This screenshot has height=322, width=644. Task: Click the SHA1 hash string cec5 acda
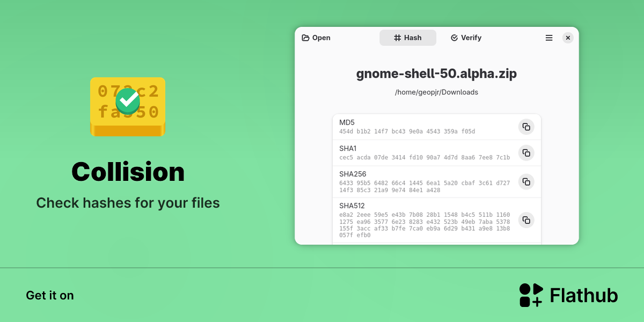coord(425,157)
